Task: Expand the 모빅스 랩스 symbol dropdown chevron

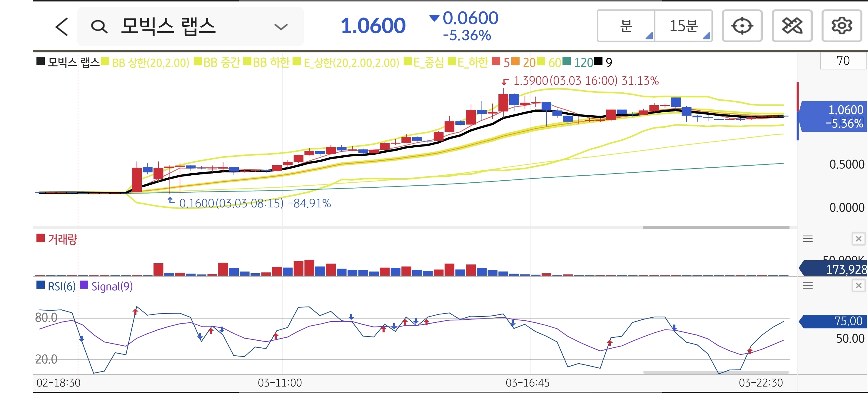Action: [x=281, y=27]
